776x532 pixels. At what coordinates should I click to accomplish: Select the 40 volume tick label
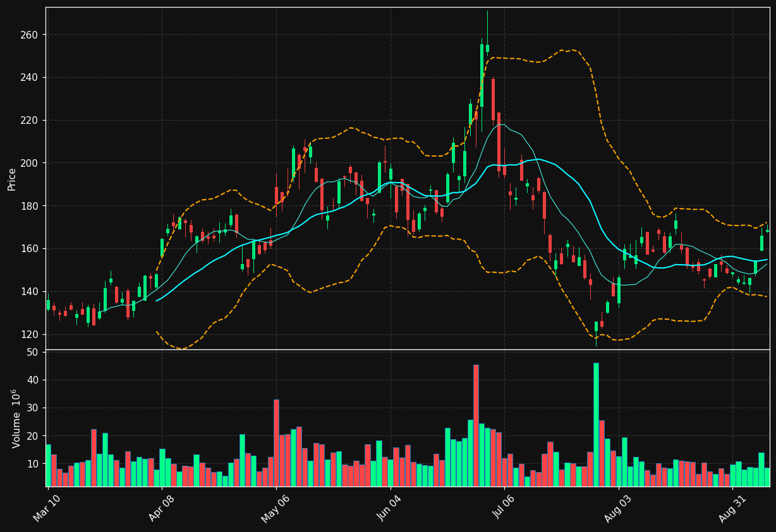tap(32, 380)
